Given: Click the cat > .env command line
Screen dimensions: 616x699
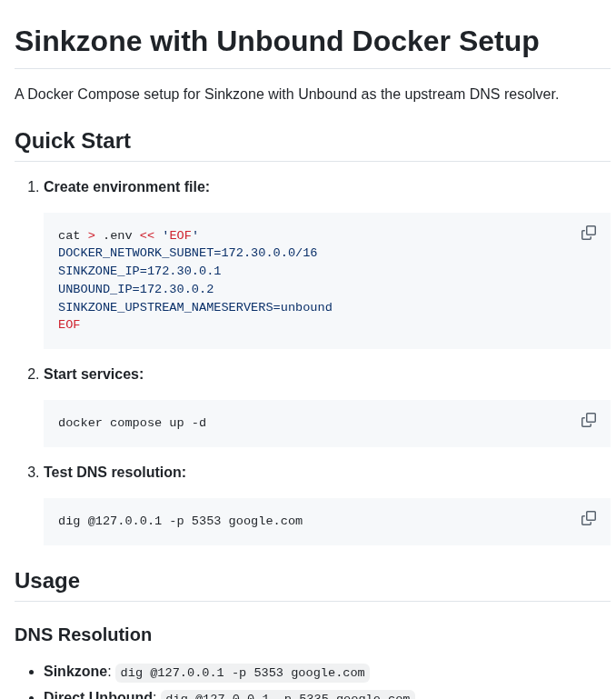Looking at the screenshot, I should point(128,235).
